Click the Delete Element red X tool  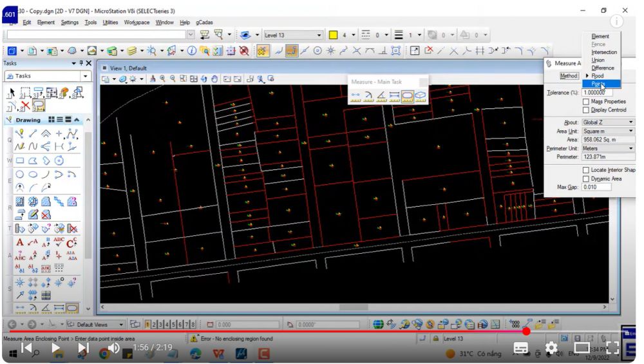point(24,106)
